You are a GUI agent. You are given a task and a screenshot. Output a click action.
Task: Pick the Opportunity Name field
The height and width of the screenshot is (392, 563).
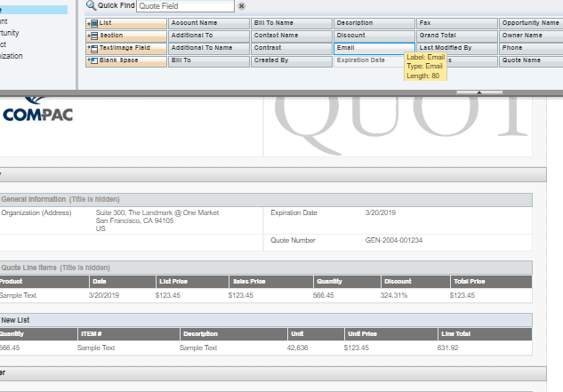(531, 23)
